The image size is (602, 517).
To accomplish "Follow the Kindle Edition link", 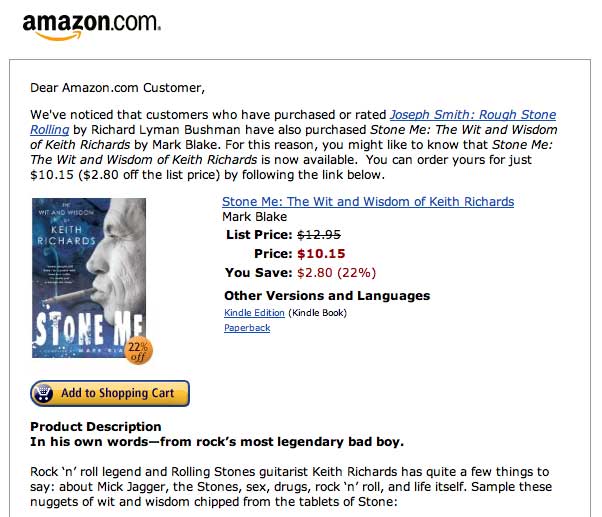I will (254, 313).
